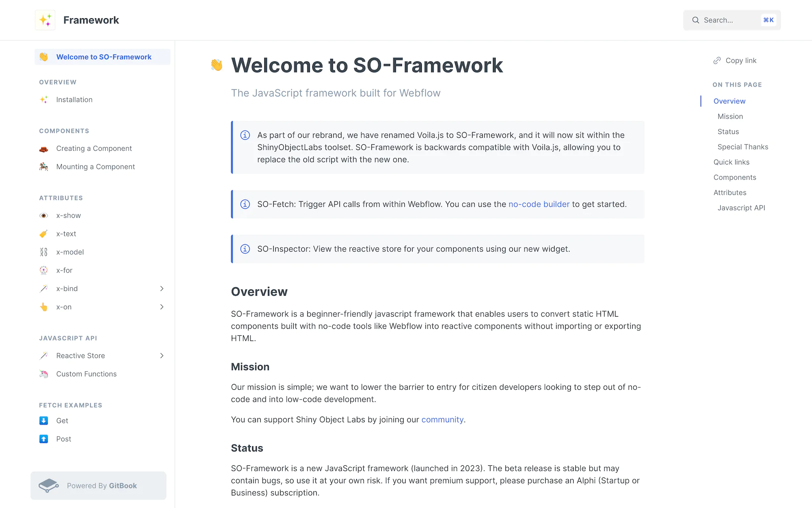Click the magnifier icon in the search bar

coord(695,20)
